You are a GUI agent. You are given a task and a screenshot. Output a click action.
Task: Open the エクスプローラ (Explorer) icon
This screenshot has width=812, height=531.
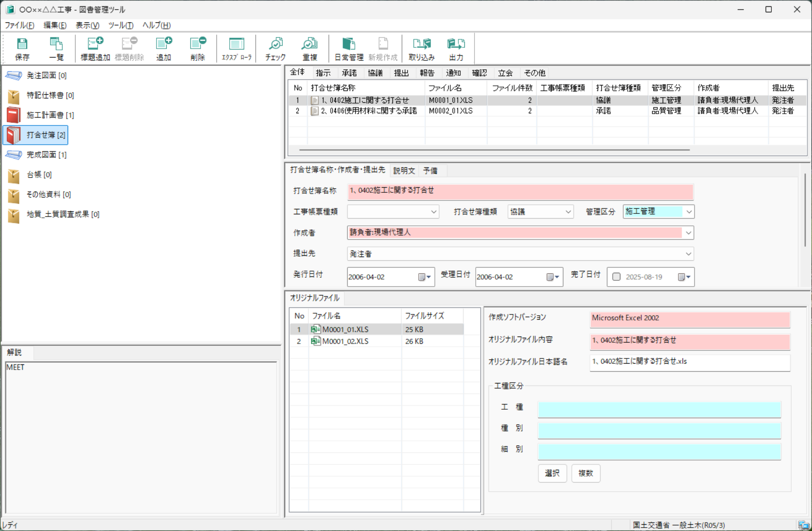[236, 48]
